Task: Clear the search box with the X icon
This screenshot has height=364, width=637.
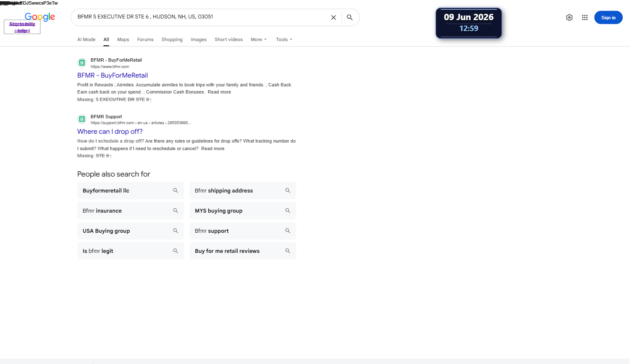Action: coord(333,18)
